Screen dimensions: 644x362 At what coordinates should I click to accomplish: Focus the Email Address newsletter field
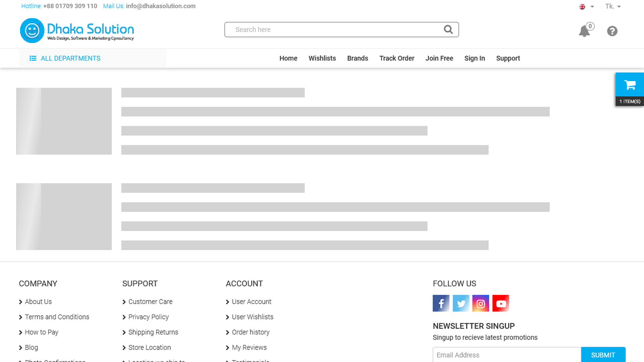pyautogui.click(x=507, y=355)
